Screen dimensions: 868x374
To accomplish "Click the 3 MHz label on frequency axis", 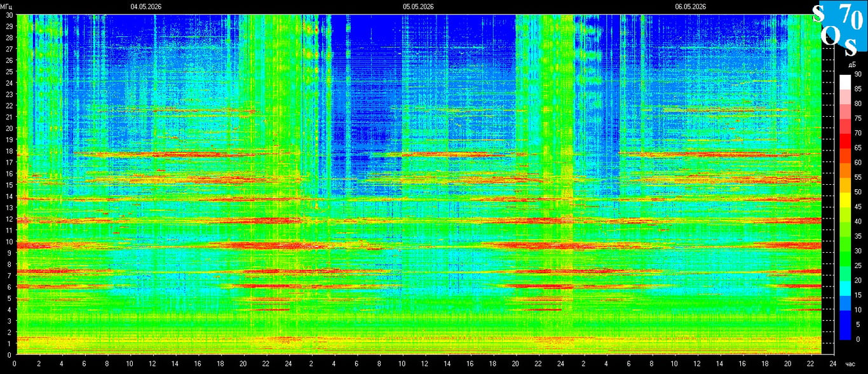I will [11, 321].
